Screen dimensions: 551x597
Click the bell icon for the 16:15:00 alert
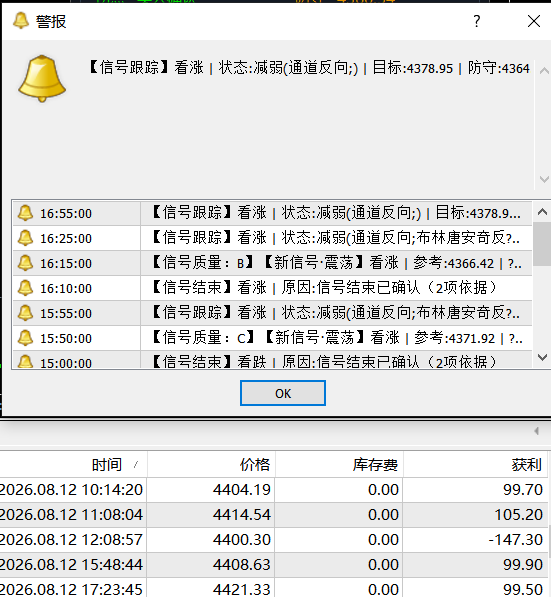pos(26,263)
